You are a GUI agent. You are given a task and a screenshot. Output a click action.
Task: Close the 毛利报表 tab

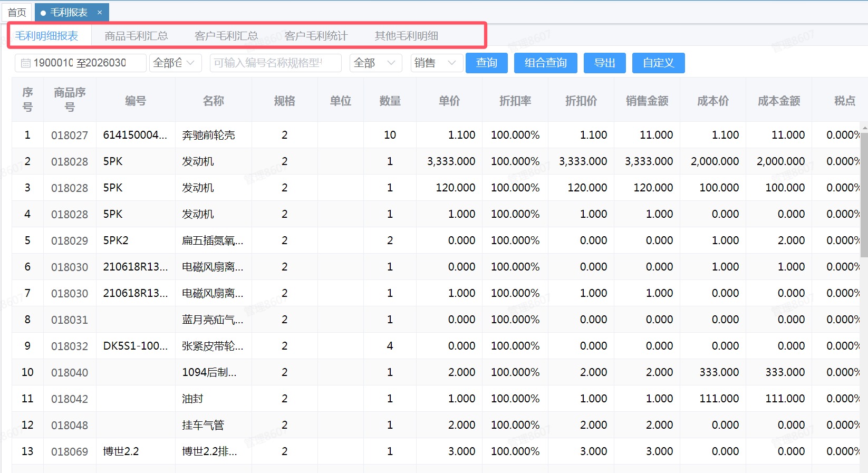(x=100, y=12)
